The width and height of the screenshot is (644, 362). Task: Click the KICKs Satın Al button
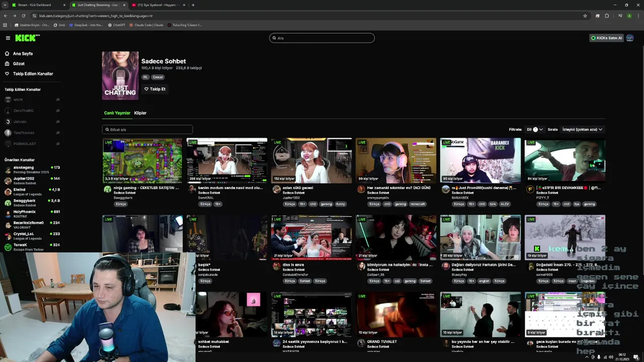pos(606,38)
